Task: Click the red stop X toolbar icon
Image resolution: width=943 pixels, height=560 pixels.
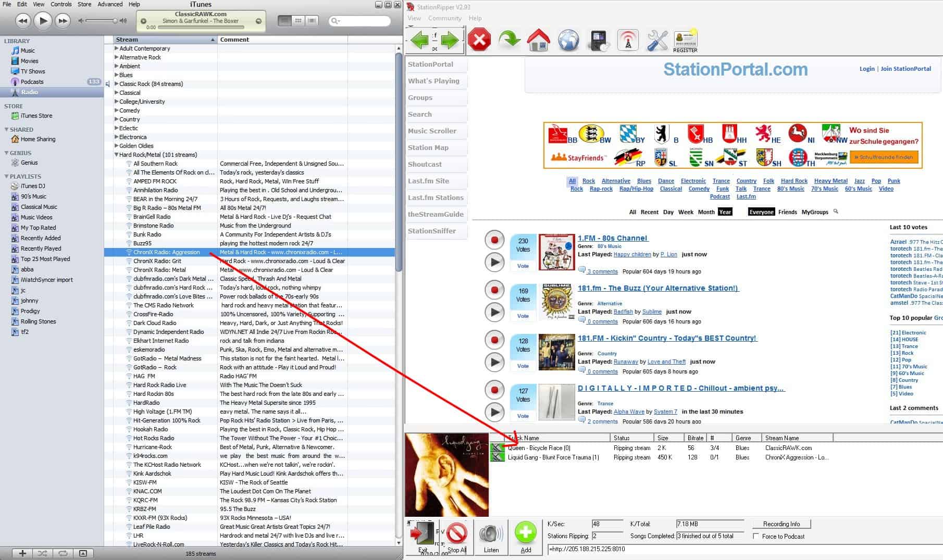Action: click(x=479, y=40)
